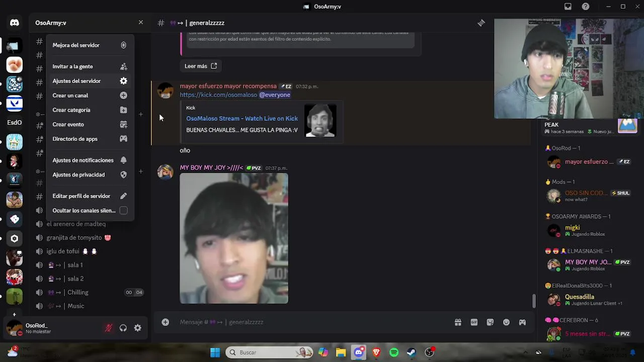Toggle Ocultar los canales silenciados checkbox
Viewport: 644px width, 362px height.
pos(123,211)
